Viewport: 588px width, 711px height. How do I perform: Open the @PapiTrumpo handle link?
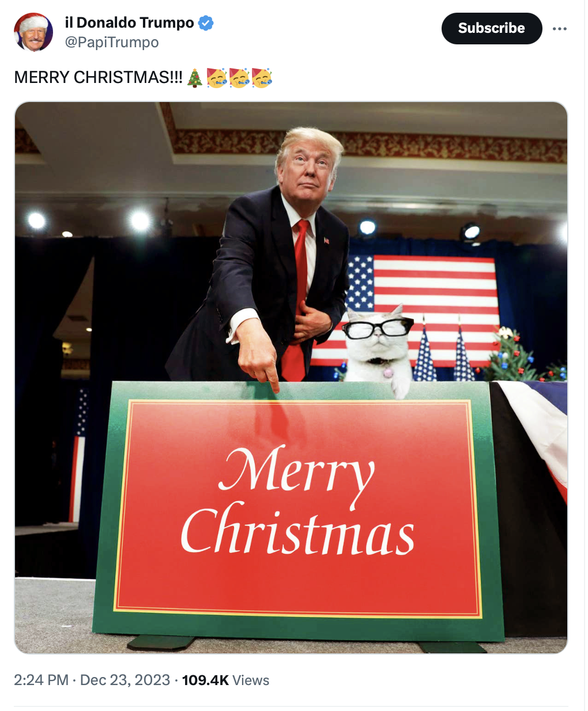tap(112, 42)
